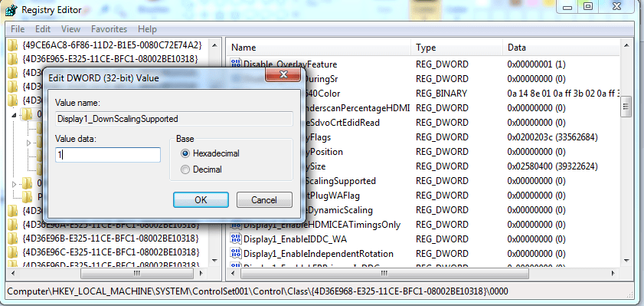The height and width of the screenshot is (306, 644).
Task: Click the Registry Editor title bar app icon
Action: pyautogui.click(x=10, y=9)
